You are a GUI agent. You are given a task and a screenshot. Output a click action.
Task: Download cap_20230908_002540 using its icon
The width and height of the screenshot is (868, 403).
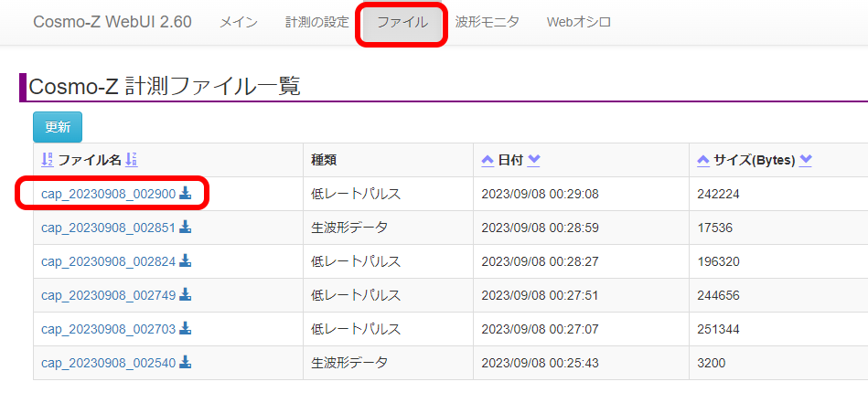click(x=185, y=363)
